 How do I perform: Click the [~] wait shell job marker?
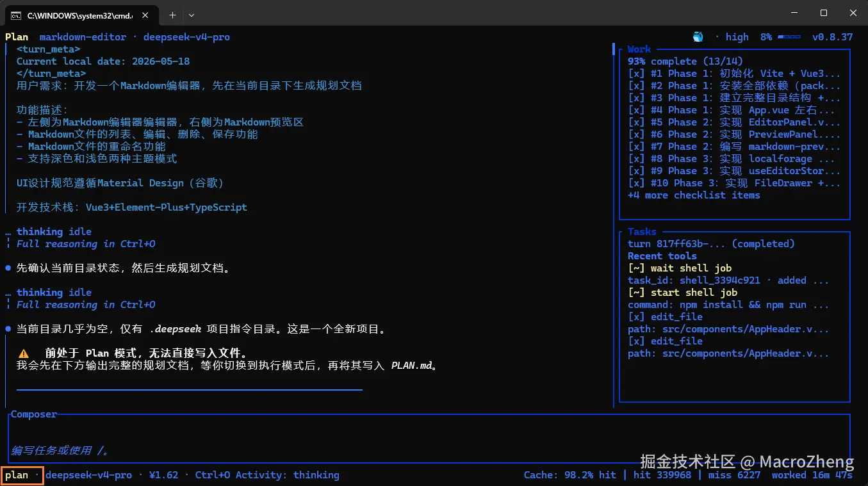[636, 268]
